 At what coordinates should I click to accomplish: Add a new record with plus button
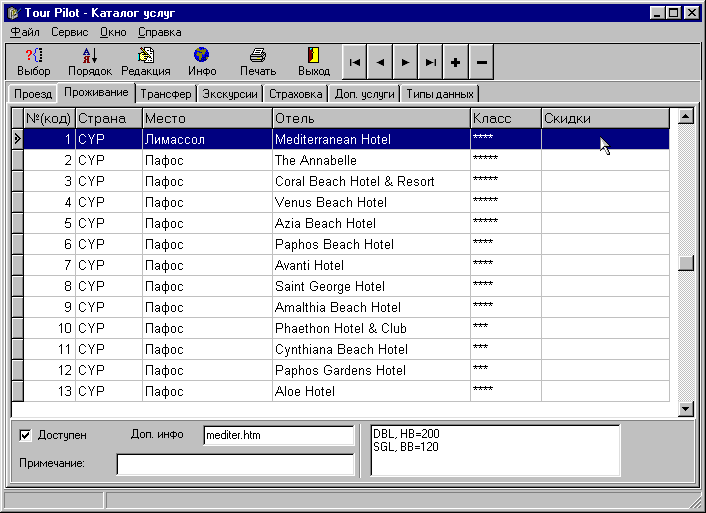[x=456, y=62]
